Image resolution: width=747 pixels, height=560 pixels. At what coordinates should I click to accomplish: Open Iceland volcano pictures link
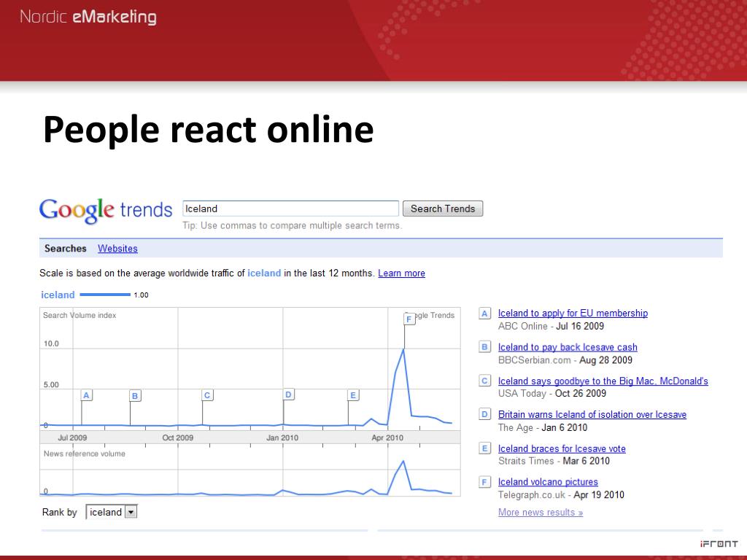coord(548,482)
